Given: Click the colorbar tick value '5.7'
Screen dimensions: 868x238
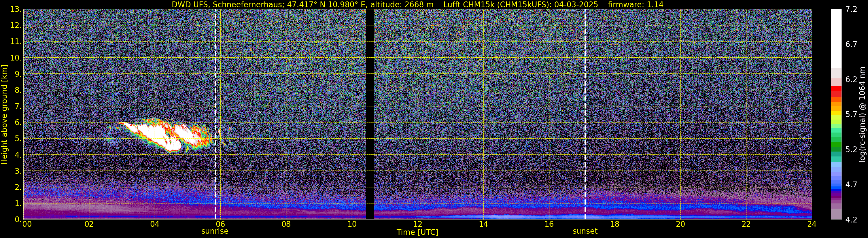Looking at the screenshot, I should click(x=851, y=114).
